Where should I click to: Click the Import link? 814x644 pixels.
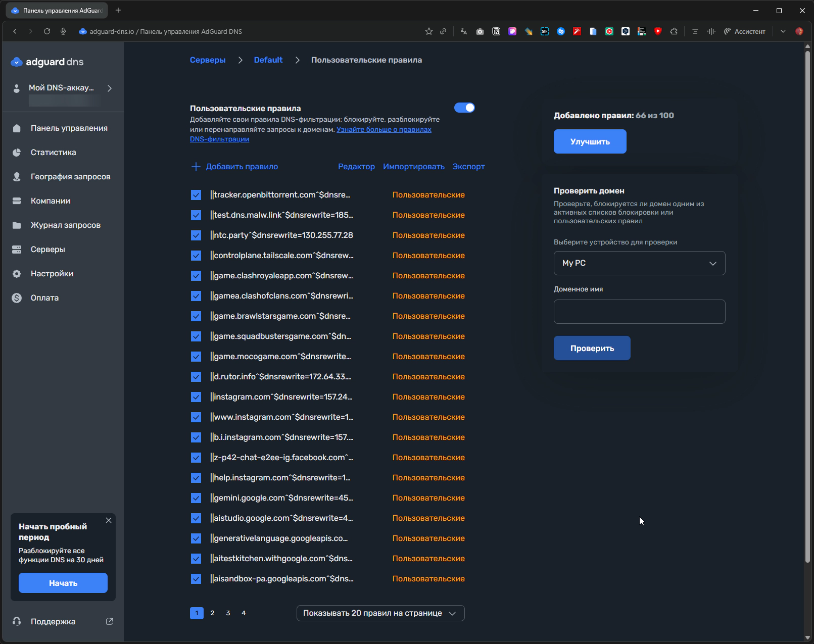[413, 167]
